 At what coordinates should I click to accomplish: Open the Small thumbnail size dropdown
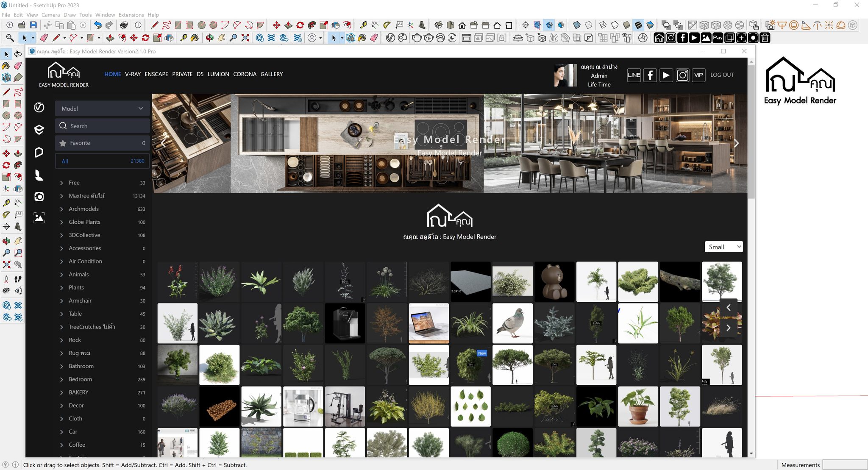click(724, 247)
